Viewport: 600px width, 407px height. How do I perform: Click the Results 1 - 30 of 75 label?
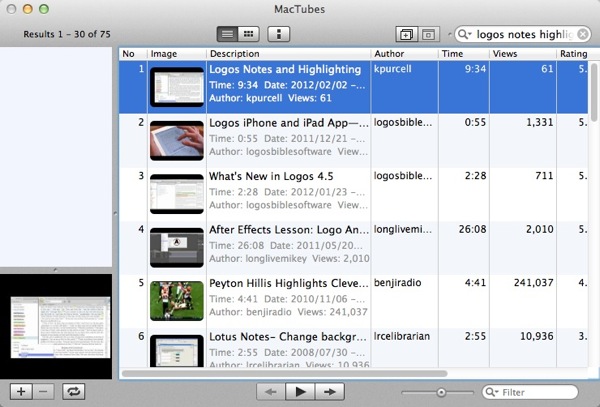coord(67,34)
